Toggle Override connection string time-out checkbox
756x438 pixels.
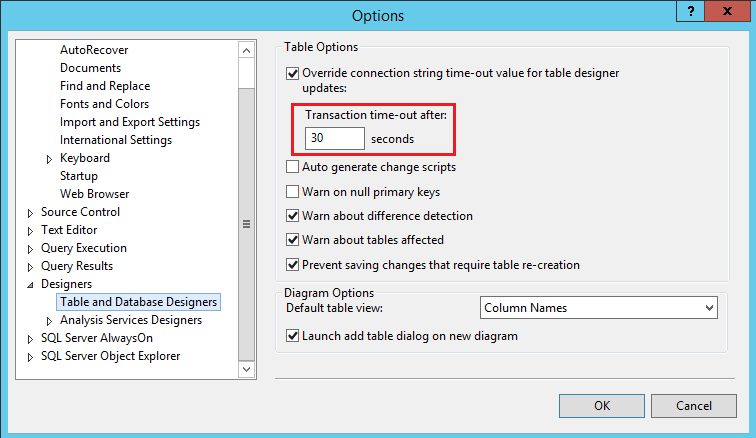coord(293,73)
